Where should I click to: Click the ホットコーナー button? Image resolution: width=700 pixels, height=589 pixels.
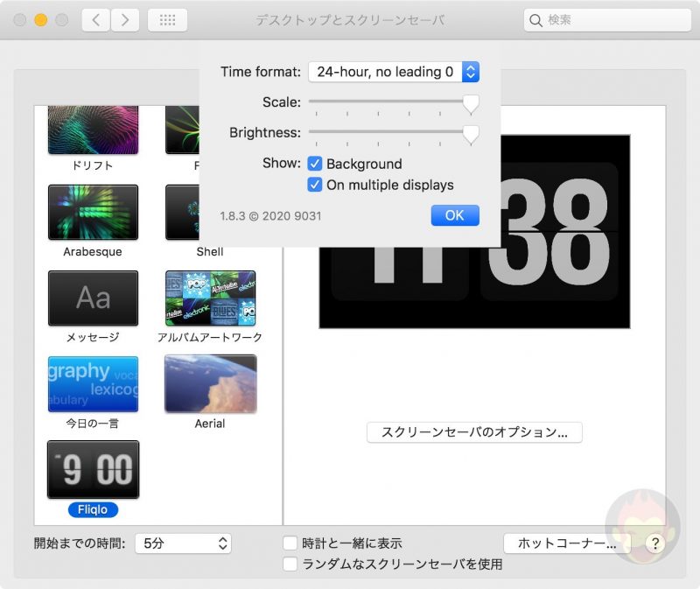567,543
